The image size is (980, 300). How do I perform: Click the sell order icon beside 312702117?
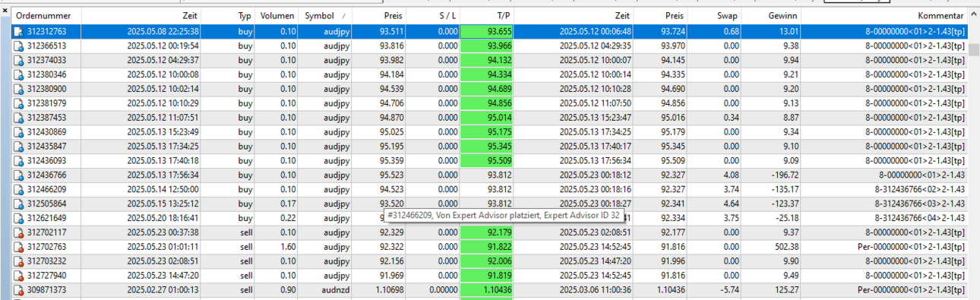[x=18, y=233]
